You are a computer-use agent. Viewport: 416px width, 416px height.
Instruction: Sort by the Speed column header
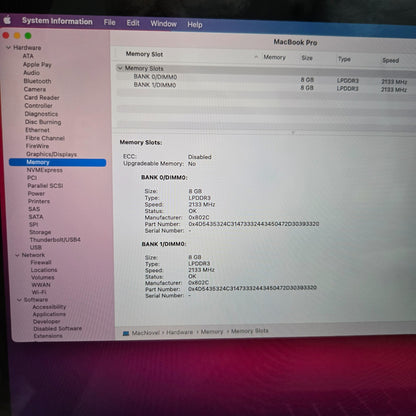pyautogui.click(x=391, y=60)
